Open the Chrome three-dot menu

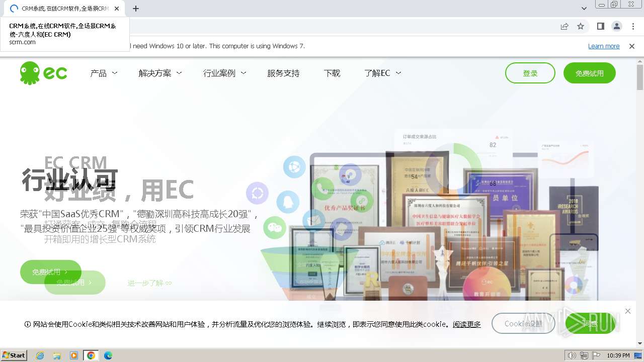[633, 26]
